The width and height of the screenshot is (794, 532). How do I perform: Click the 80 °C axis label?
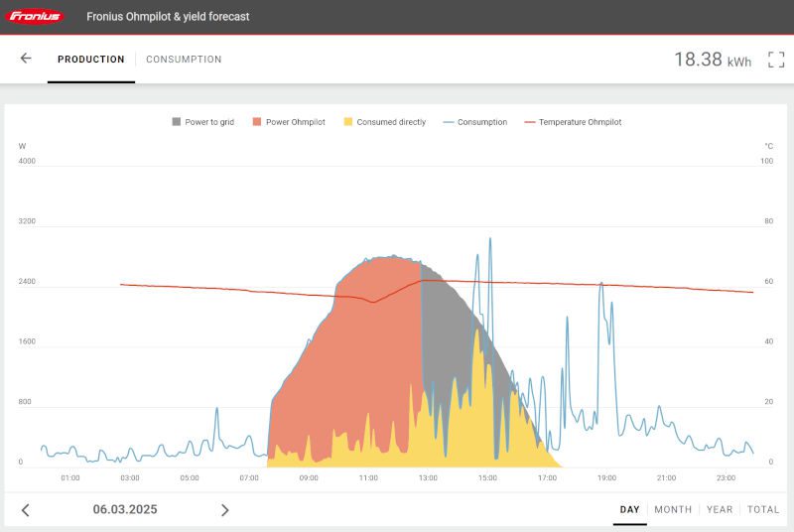[768, 221]
